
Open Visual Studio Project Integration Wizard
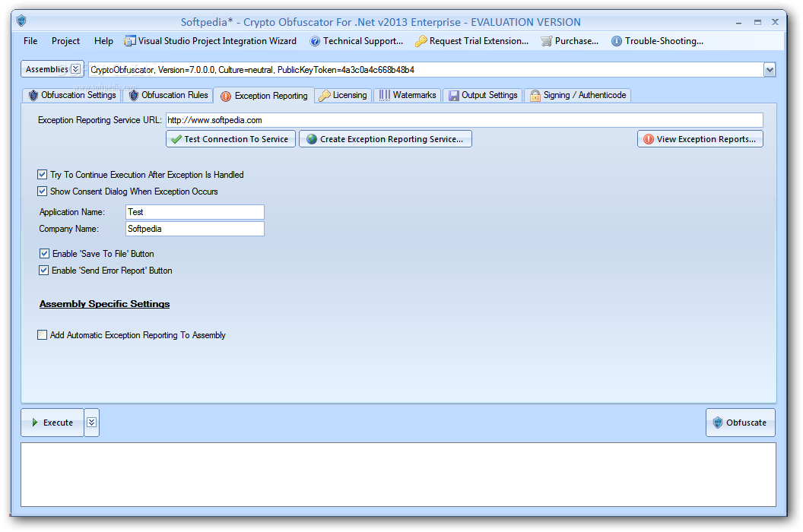click(211, 41)
